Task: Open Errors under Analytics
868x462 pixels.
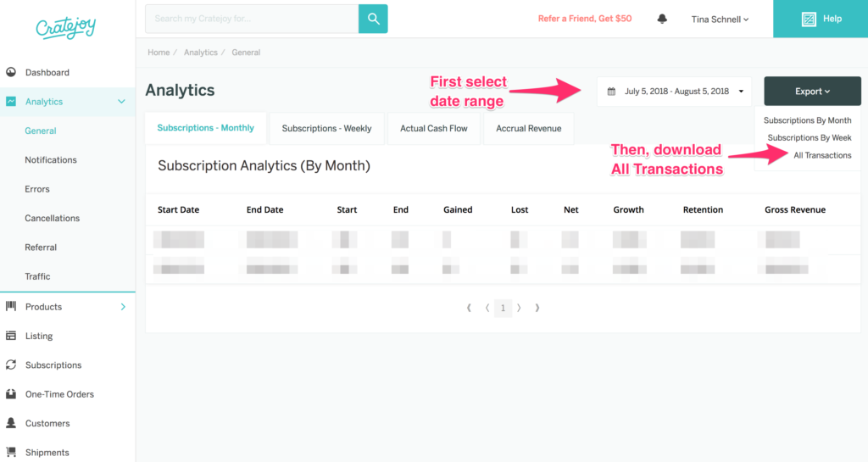Action: pos(37,189)
